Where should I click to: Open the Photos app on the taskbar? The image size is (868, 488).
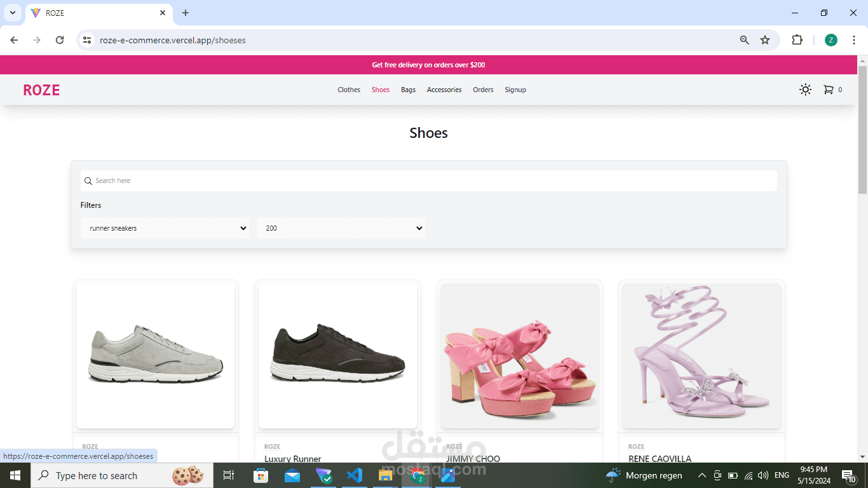click(448, 475)
